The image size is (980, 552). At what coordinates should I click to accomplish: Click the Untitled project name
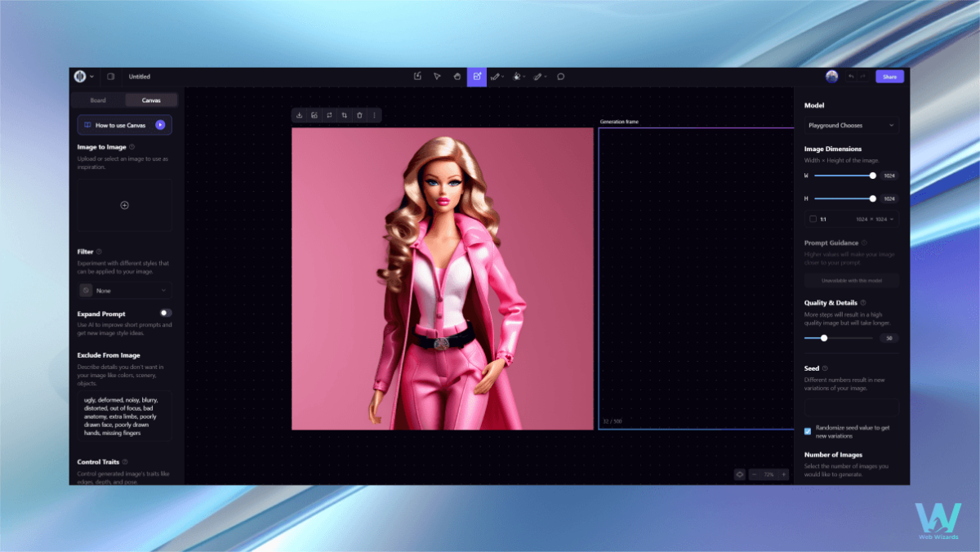pos(140,77)
